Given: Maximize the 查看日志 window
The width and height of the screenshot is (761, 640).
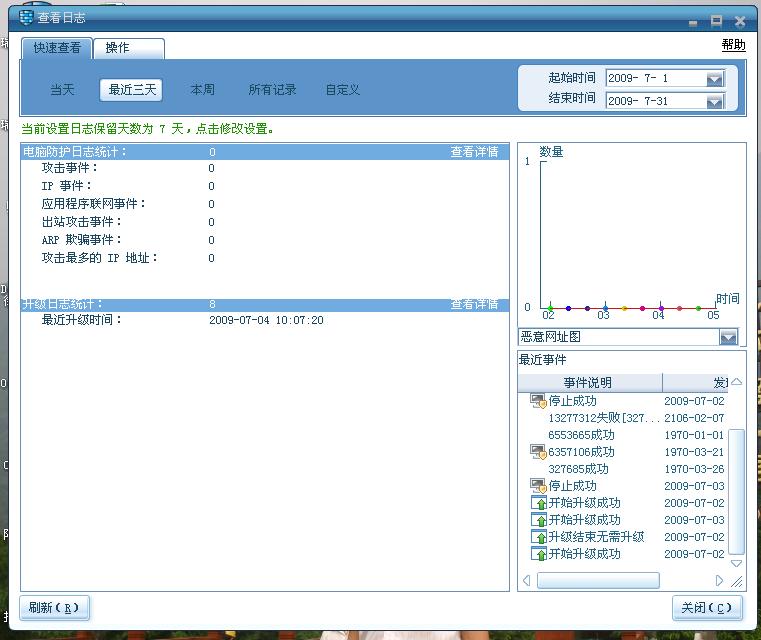Looking at the screenshot, I should pos(716,21).
